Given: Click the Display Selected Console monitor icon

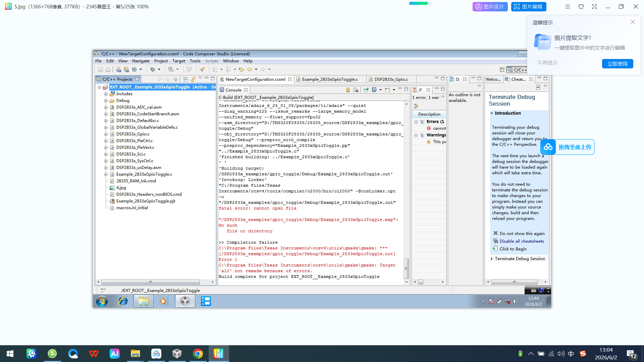Looking at the screenshot, I should 374,90.
